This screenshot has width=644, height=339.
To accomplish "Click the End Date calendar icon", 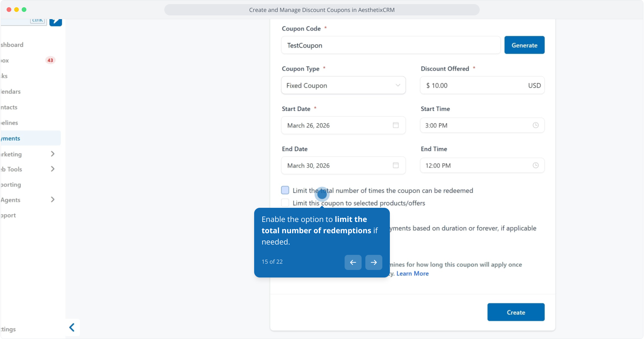I will pos(396,165).
